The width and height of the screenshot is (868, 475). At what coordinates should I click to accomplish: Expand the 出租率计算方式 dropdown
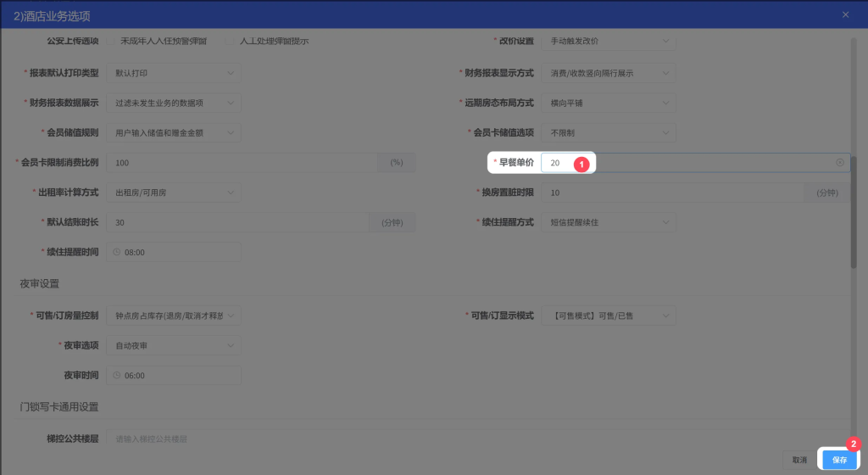[175, 193]
